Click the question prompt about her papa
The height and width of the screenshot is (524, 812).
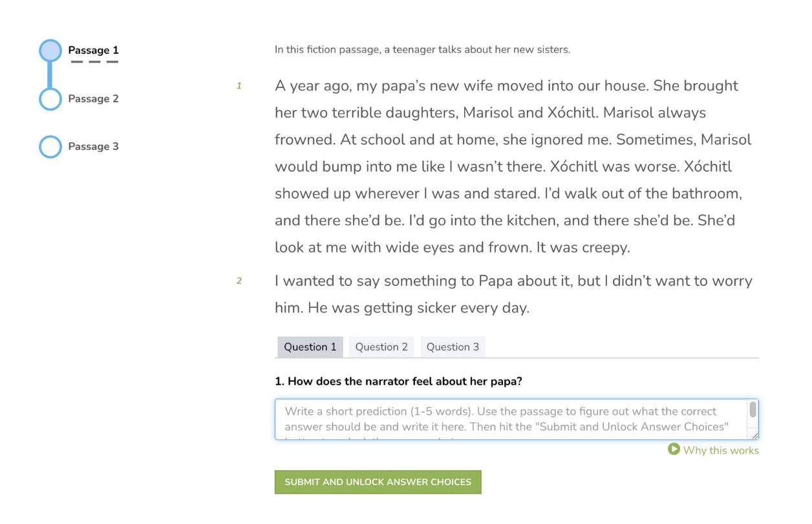click(398, 382)
